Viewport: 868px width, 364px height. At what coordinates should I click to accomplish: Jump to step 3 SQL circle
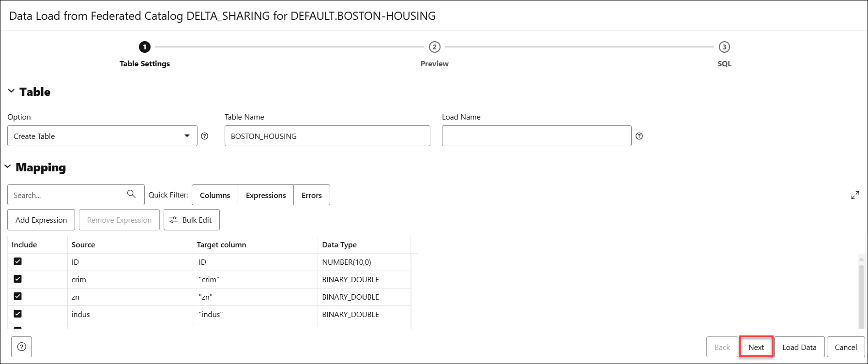pyautogui.click(x=724, y=47)
